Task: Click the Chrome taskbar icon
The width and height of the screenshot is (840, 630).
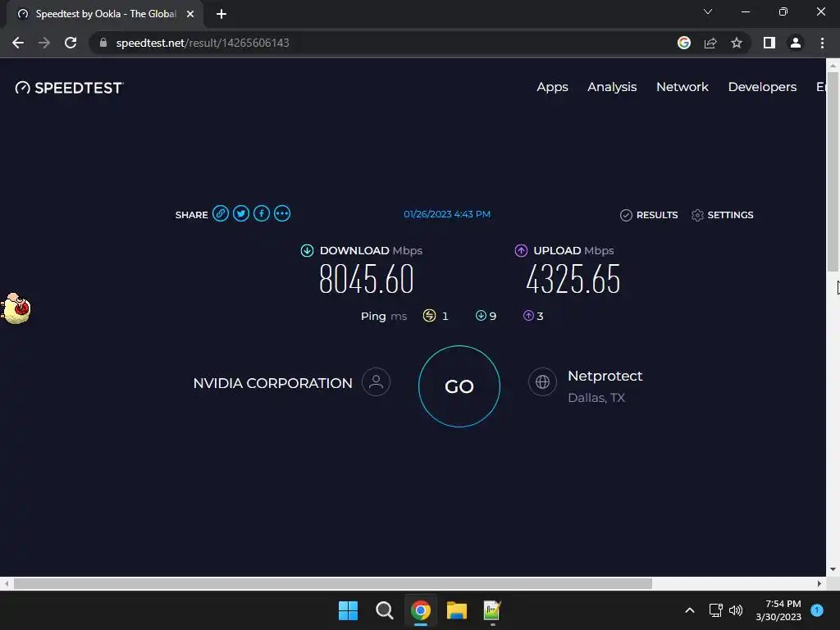Action: 421,610
